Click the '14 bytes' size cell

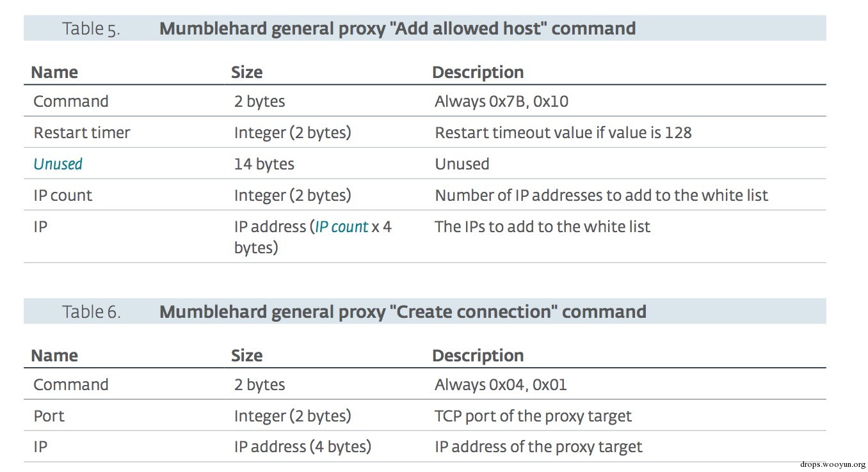[264, 164]
